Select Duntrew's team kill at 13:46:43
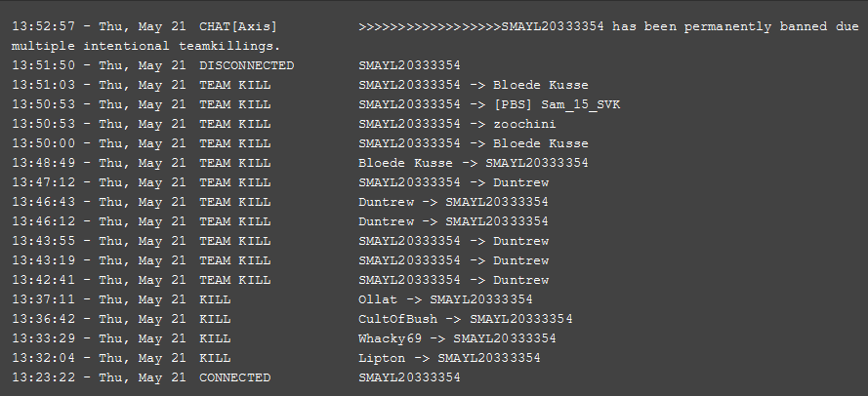The height and width of the screenshot is (396, 868). point(280,202)
